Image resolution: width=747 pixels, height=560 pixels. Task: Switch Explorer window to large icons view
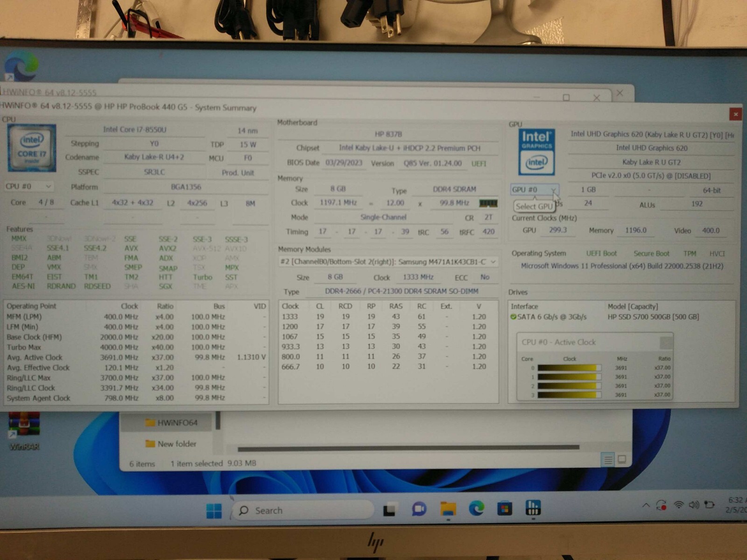622,460
